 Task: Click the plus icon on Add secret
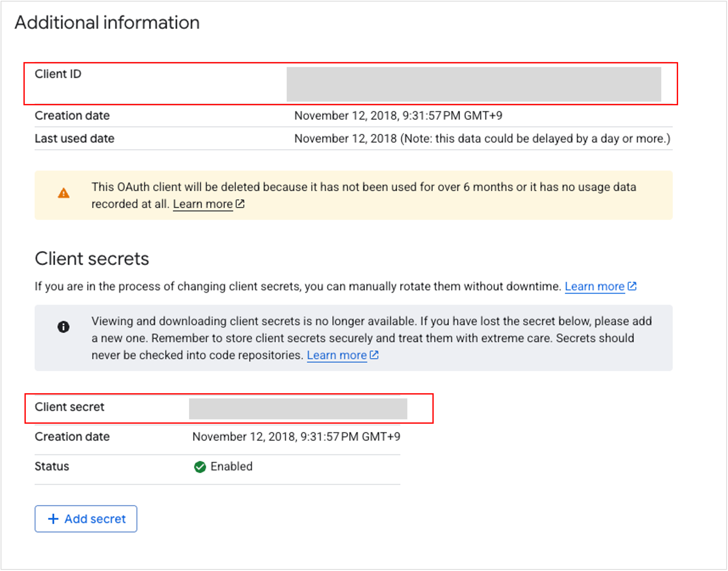point(53,519)
